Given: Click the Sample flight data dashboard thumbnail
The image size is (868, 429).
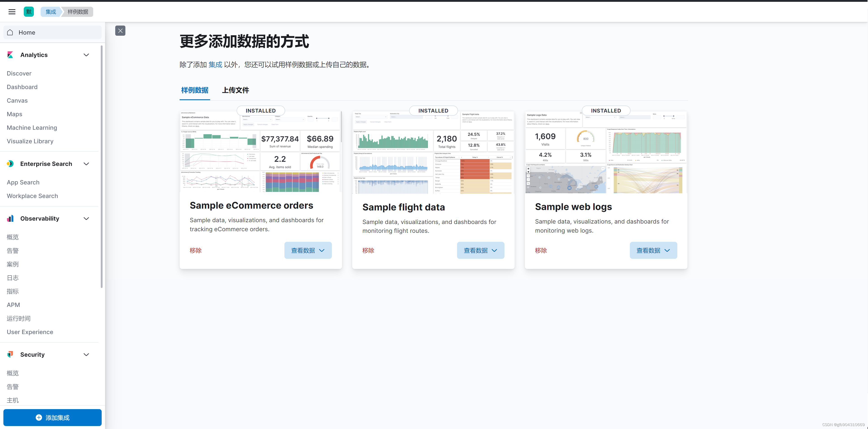Looking at the screenshot, I should 433,153.
